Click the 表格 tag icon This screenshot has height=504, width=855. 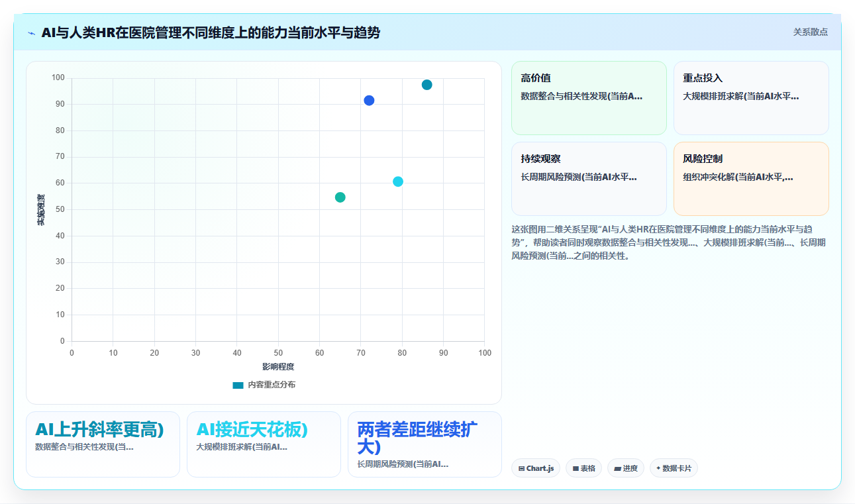click(576, 468)
